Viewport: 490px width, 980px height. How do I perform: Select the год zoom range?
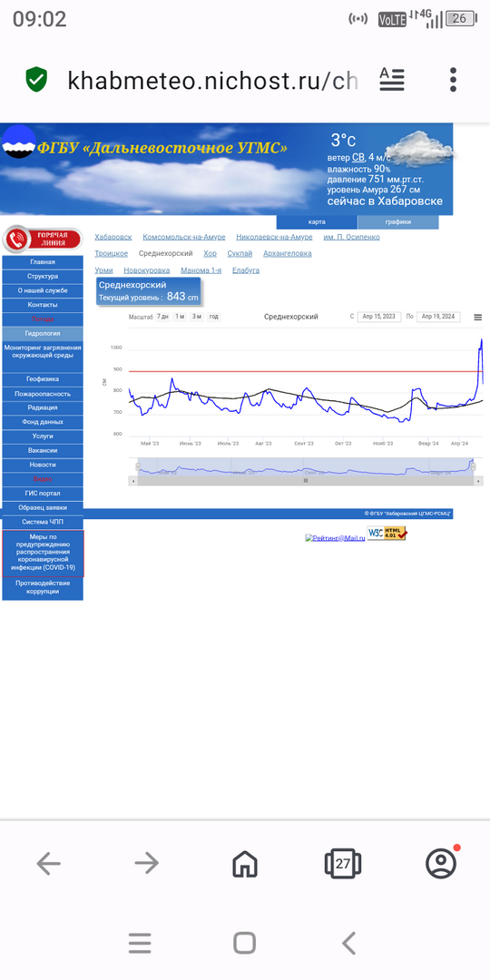tap(214, 317)
